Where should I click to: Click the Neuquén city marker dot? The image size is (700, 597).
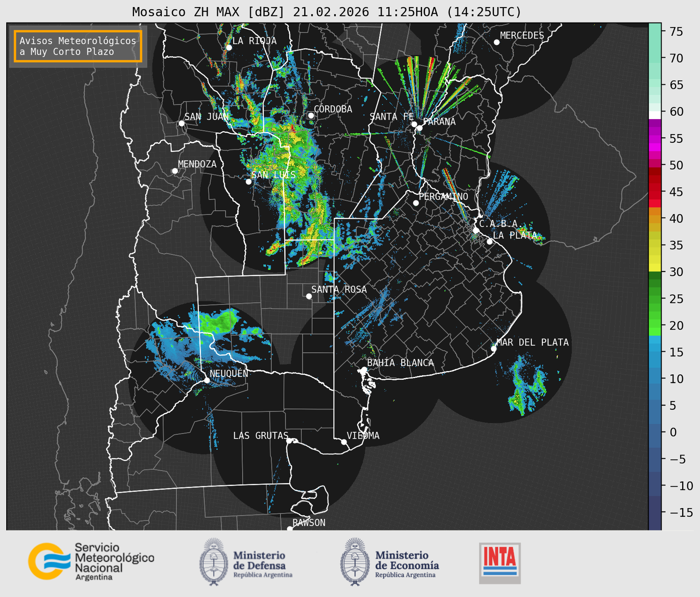point(207,380)
